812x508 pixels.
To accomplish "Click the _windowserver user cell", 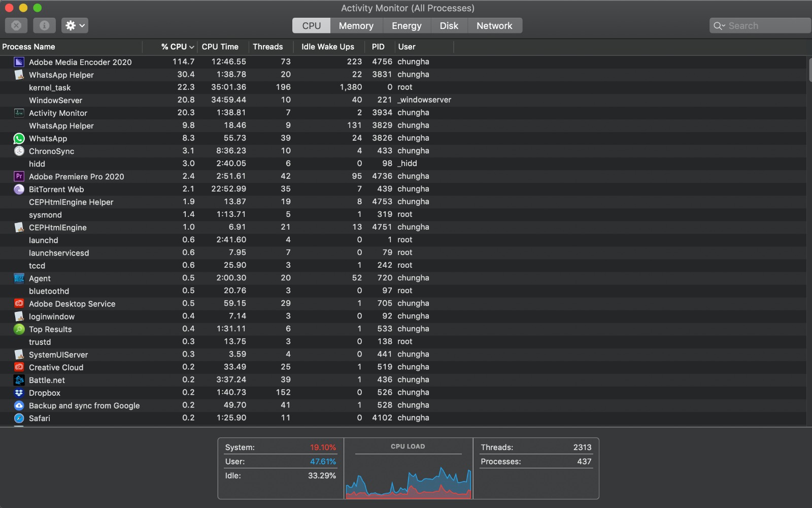I will point(424,100).
